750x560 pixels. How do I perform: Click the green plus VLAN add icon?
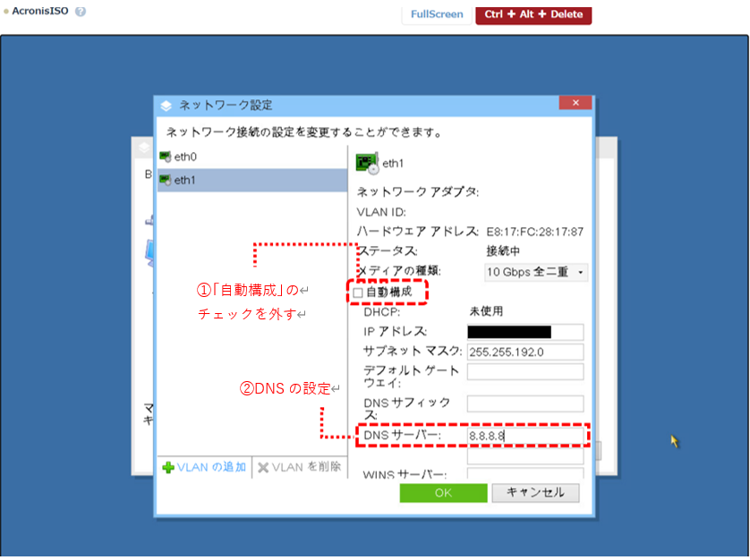pos(168,467)
